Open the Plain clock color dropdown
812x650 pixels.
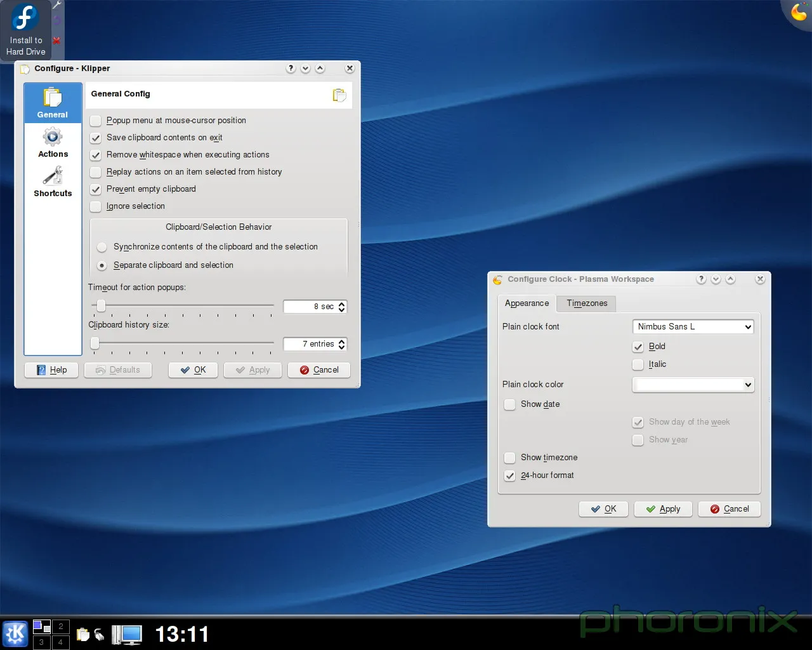click(693, 385)
